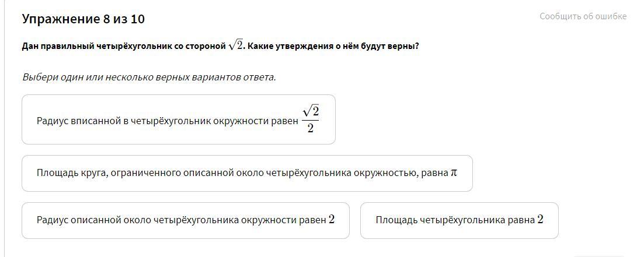Click the "Упражнение 8 из 10" heading
The height and width of the screenshot is (257, 644).
tap(83, 19)
